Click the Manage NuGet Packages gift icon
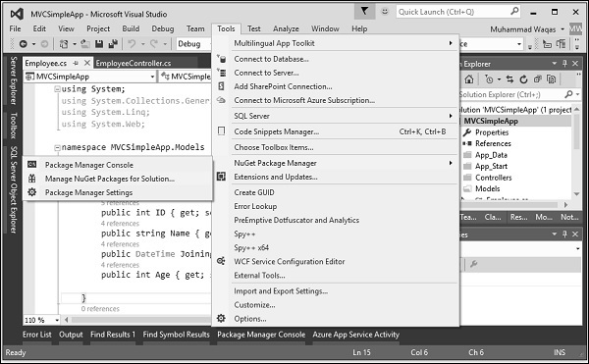The image size is (589, 364). (x=32, y=179)
